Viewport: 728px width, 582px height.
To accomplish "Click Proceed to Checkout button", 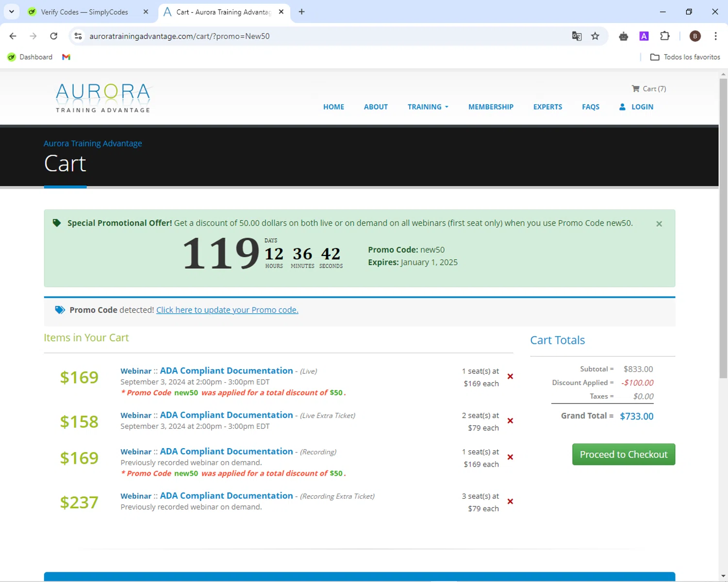I will (624, 454).
